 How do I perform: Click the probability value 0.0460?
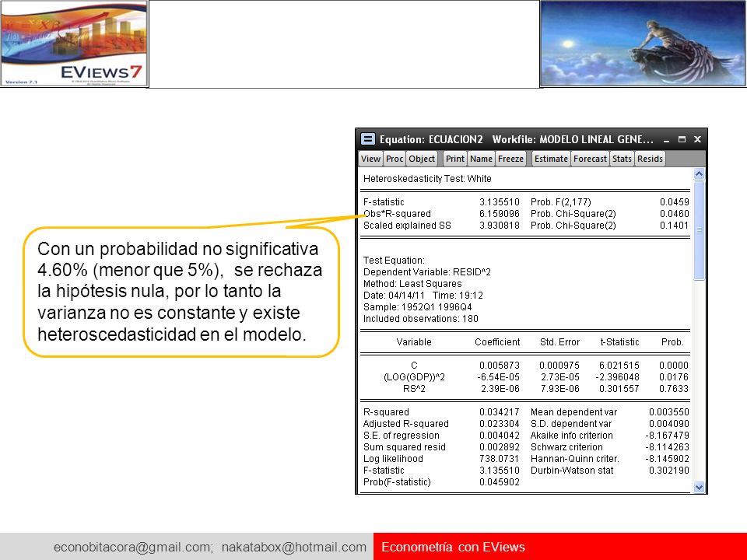tap(674, 214)
